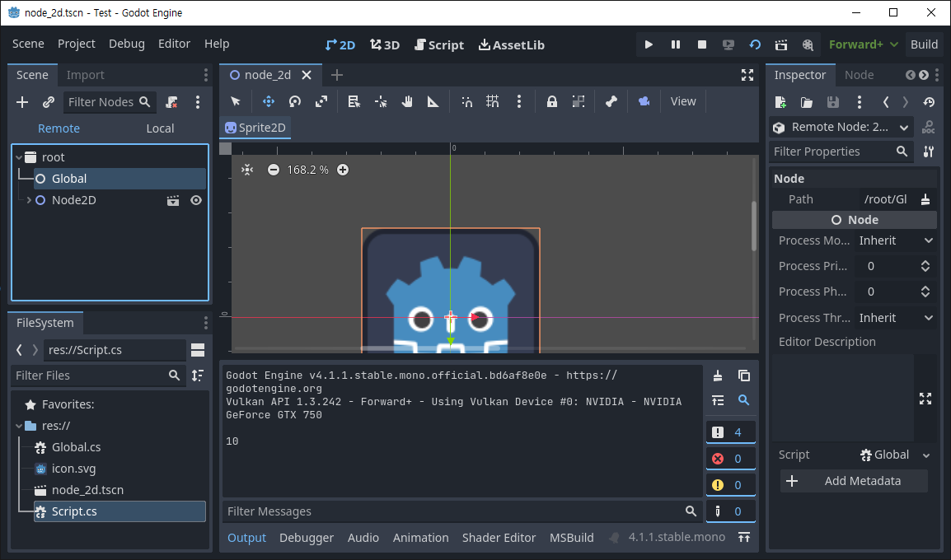Choose the Rotate Mode tool
Viewport: 951px width, 560px height.
(295, 102)
